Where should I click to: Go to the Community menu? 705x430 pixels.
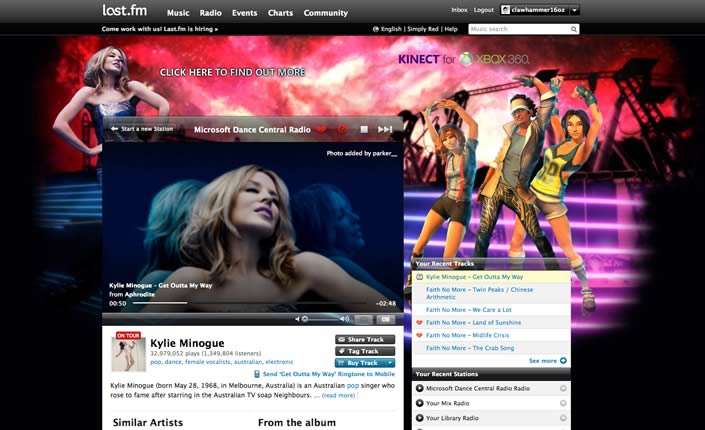coord(326,13)
